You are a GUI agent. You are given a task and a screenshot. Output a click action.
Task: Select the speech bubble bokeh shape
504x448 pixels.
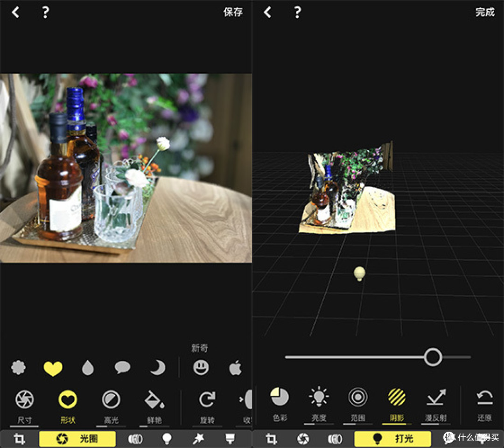click(122, 367)
